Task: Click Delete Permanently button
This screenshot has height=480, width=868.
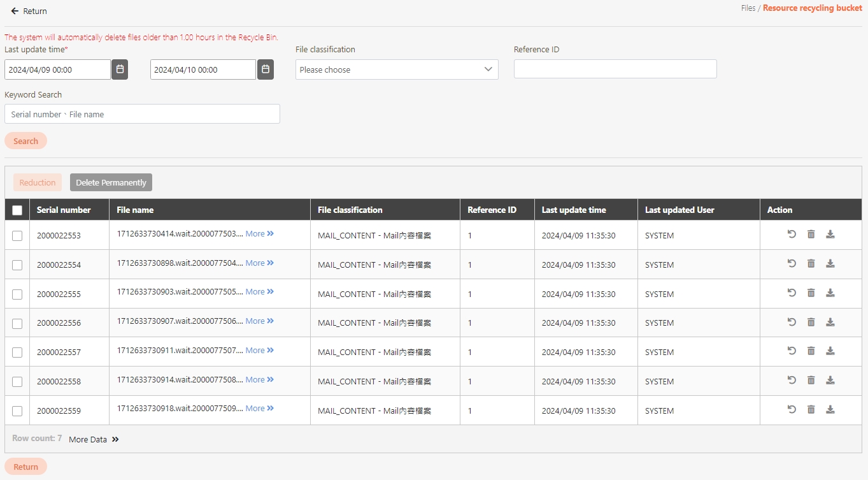Action: [x=111, y=183]
